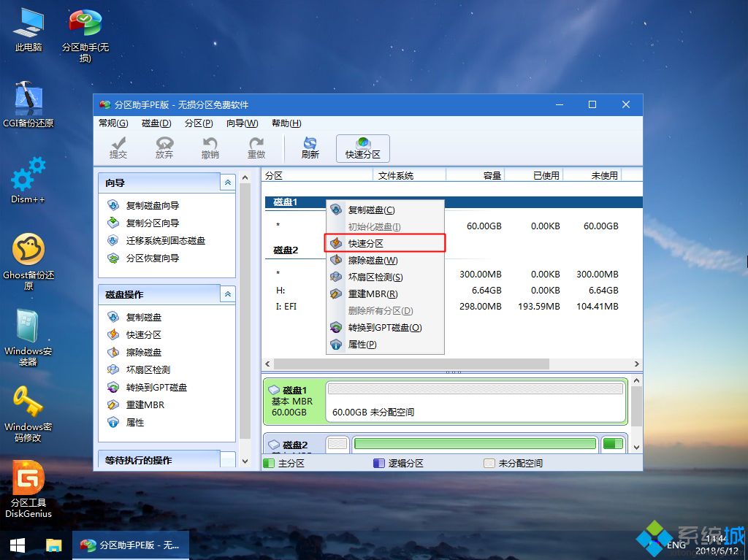The height and width of the screenshot is (560, 748).
Task: Collapse the 磁盘操作 panel
Action: pos(227,294)
